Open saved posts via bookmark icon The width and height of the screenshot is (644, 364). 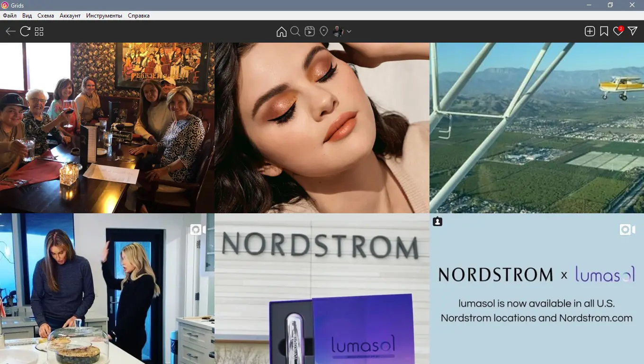[x=604, y=31]
